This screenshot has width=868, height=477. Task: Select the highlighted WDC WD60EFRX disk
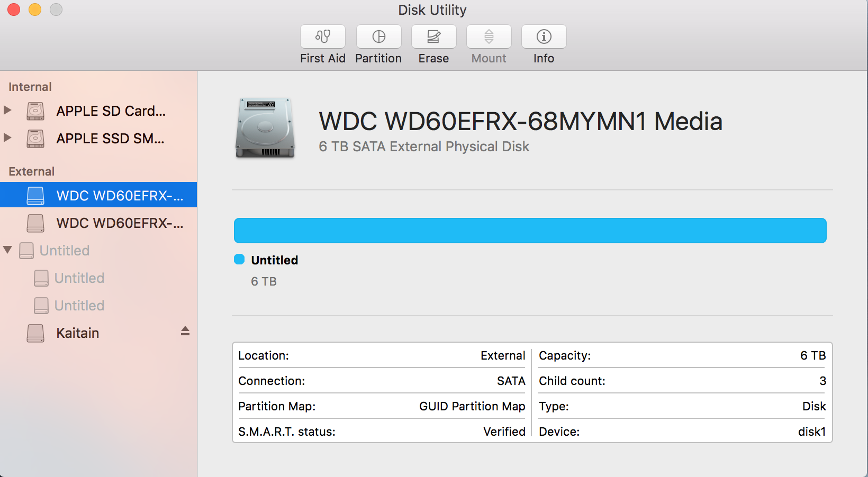[x=98, y=195]
